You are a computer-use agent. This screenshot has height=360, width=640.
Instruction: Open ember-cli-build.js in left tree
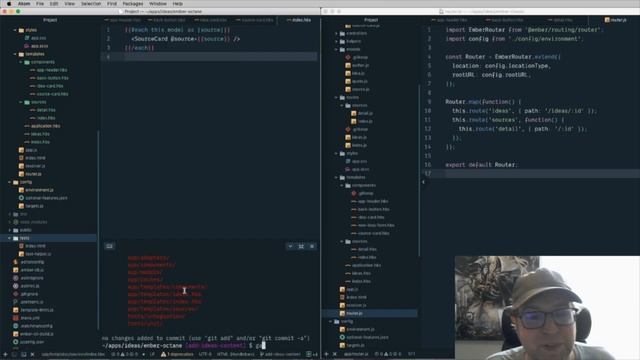pyautogui.click(x=37, y=334)
